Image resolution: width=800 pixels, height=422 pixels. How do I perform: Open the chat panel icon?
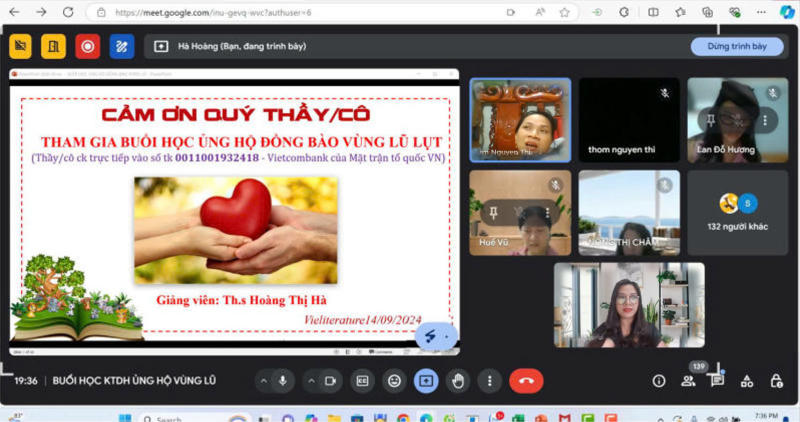[x=717, y=381]
